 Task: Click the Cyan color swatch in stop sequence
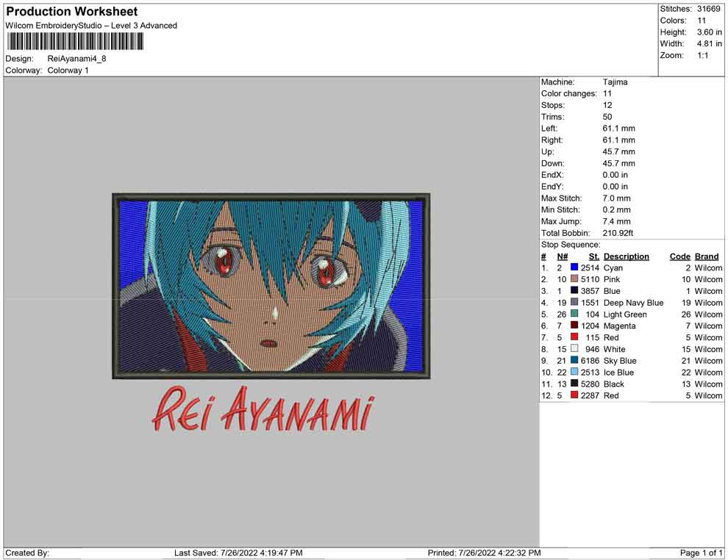pos(574,268)
